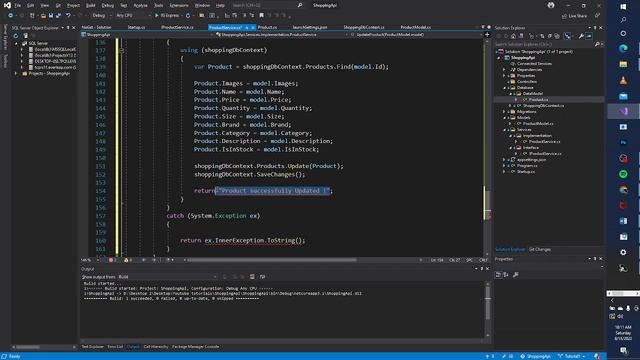
Task: Start debugging with IIS Express
Action: pos(167,16)
